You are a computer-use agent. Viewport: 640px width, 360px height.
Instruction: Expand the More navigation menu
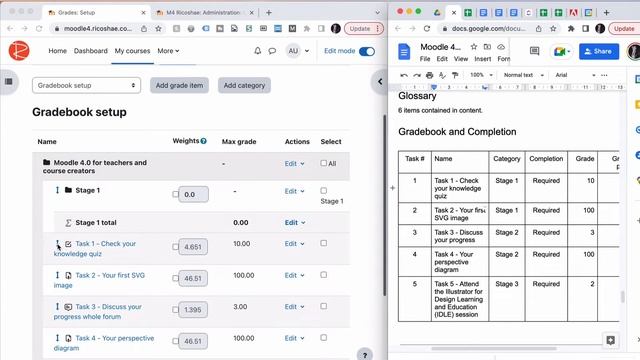click(x=168, y=51)
